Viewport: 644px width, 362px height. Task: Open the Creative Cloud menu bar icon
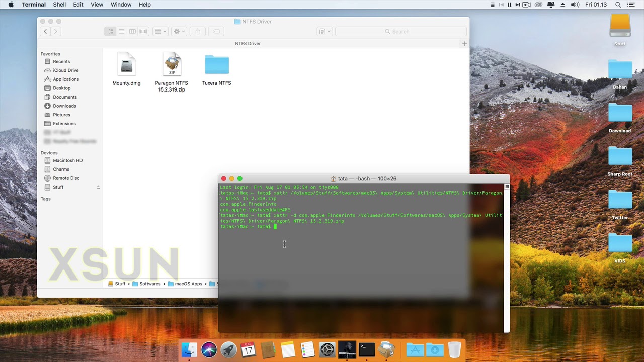[x=539, y=5]
